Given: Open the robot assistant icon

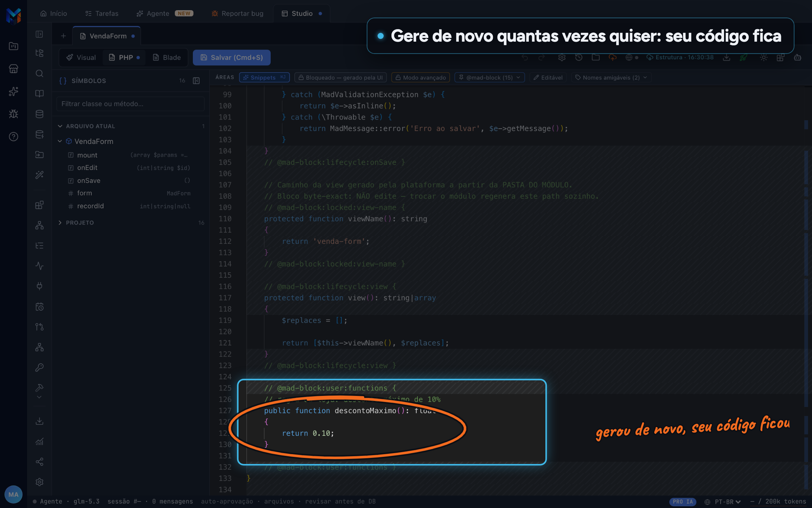Looking at the screenshot, I should (x=797, y=58).
